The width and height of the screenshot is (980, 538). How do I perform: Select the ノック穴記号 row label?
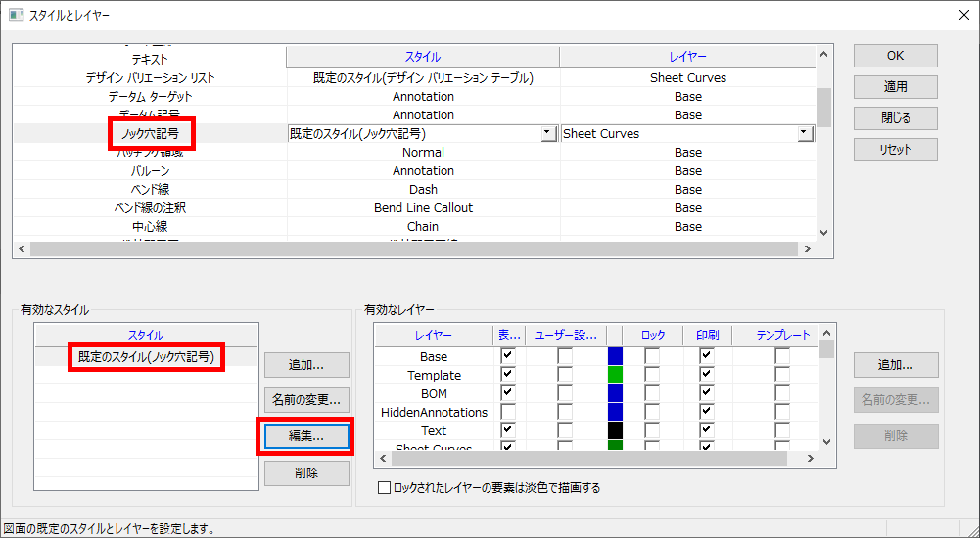click(x=150, y=134)
